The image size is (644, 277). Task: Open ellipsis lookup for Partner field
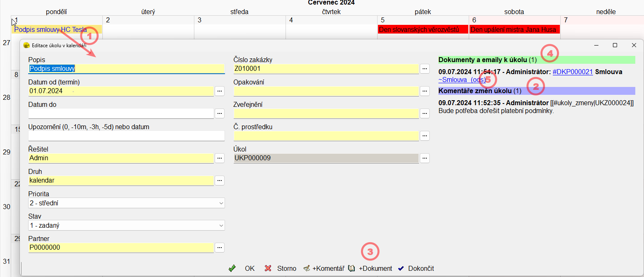[x=220, y=247]
